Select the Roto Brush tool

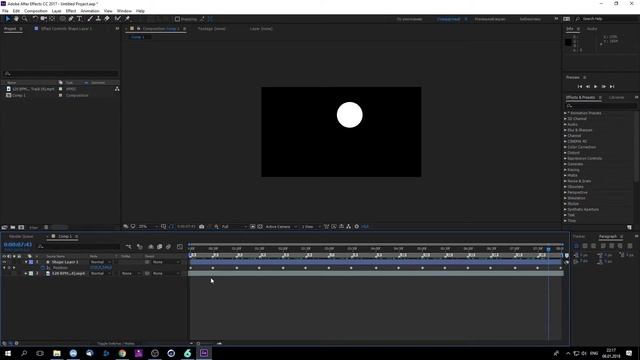[118, 19]
